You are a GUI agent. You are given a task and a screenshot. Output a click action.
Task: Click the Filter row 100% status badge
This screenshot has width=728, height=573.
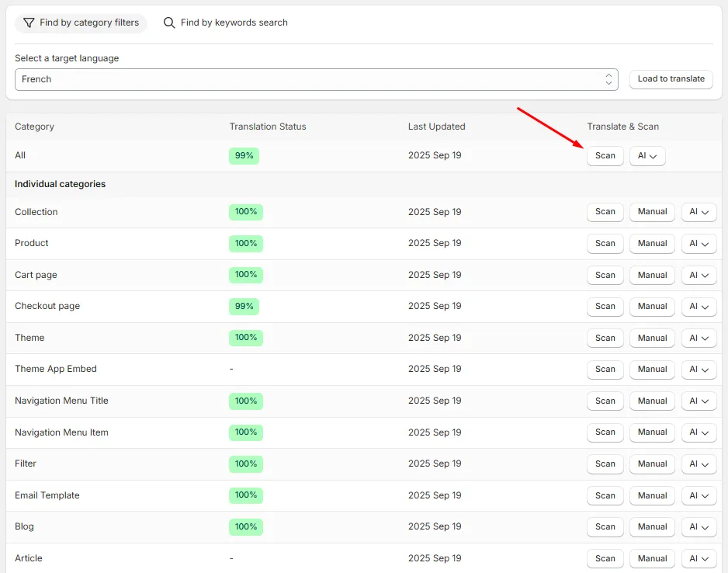(x=245, y=464)
